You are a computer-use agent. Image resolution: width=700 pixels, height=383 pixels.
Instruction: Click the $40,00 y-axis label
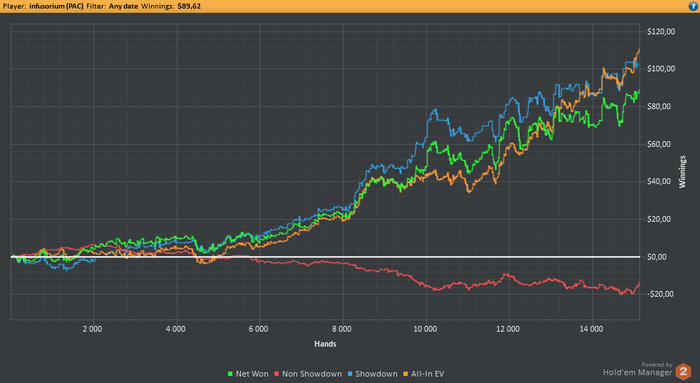658,181
